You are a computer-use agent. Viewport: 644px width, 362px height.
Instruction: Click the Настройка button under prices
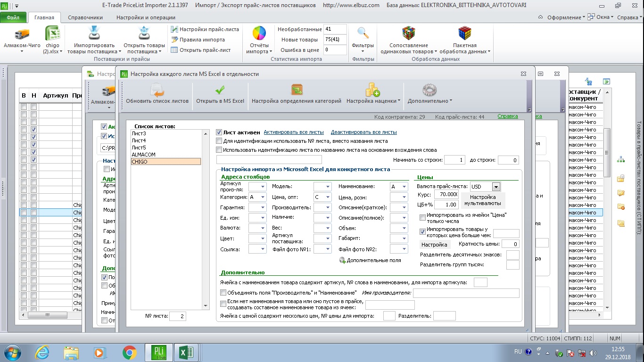pyautogui.click(x=434, y=245)
